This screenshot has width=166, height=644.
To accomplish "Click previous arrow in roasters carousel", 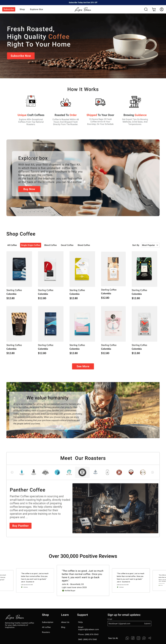I will point(12,472).
